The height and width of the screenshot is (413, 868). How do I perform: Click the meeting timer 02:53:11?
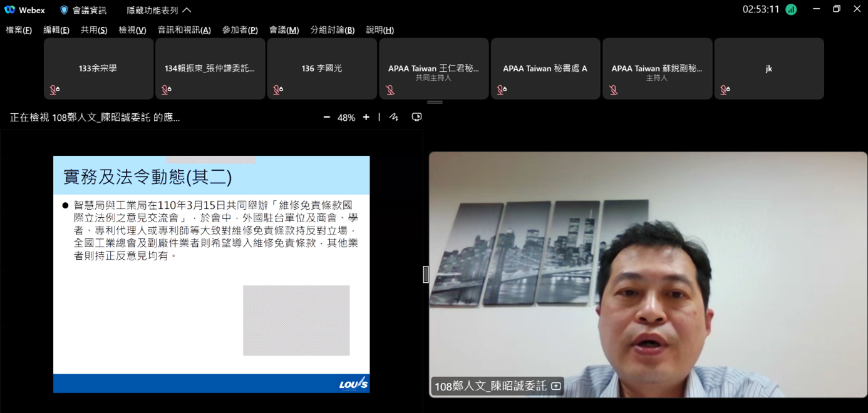[761, 9]
